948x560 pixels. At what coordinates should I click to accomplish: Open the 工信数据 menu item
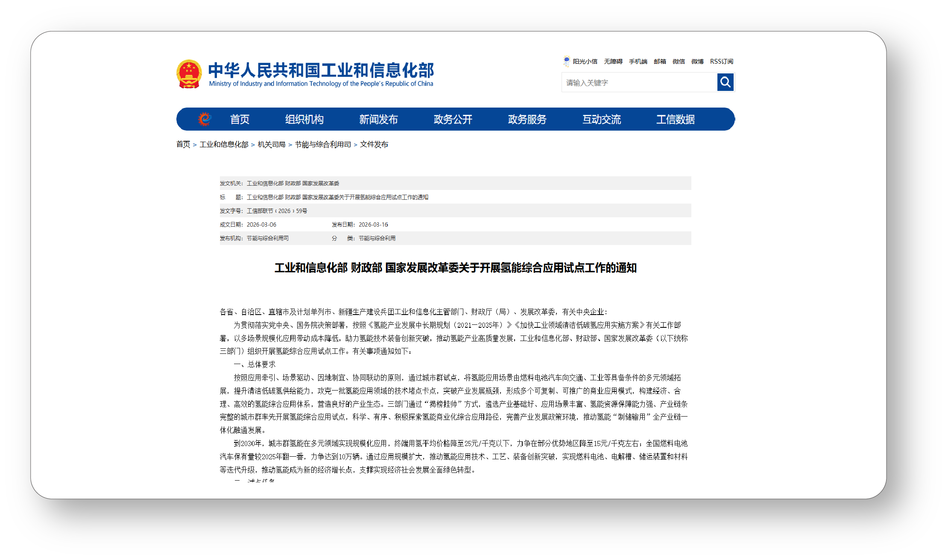675,120
